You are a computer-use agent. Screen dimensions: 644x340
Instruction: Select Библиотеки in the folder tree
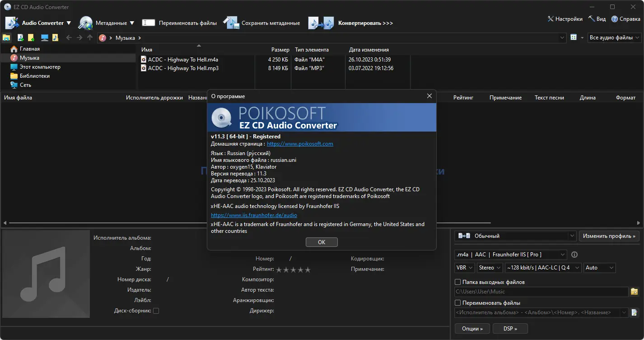pos(35,76)
